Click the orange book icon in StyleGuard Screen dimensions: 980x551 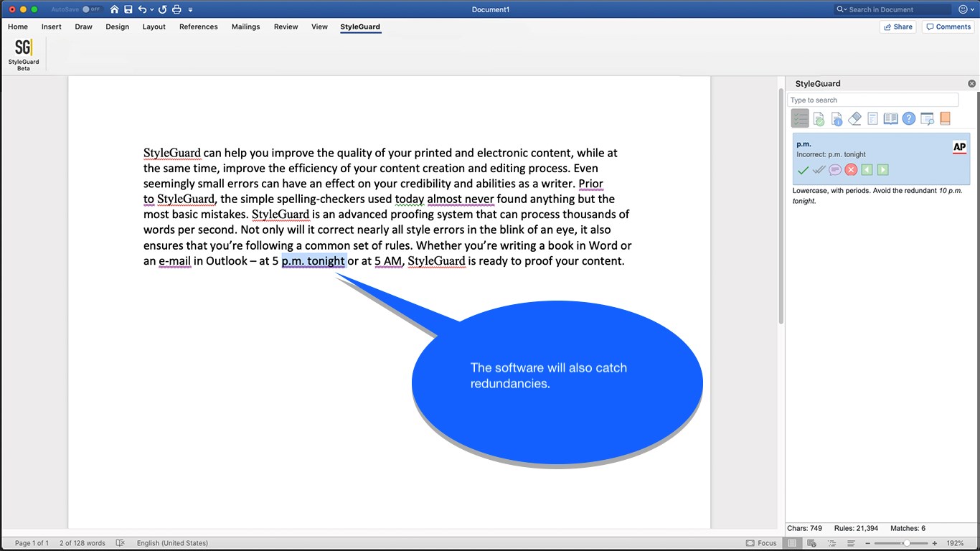click(x=945, y=118)
